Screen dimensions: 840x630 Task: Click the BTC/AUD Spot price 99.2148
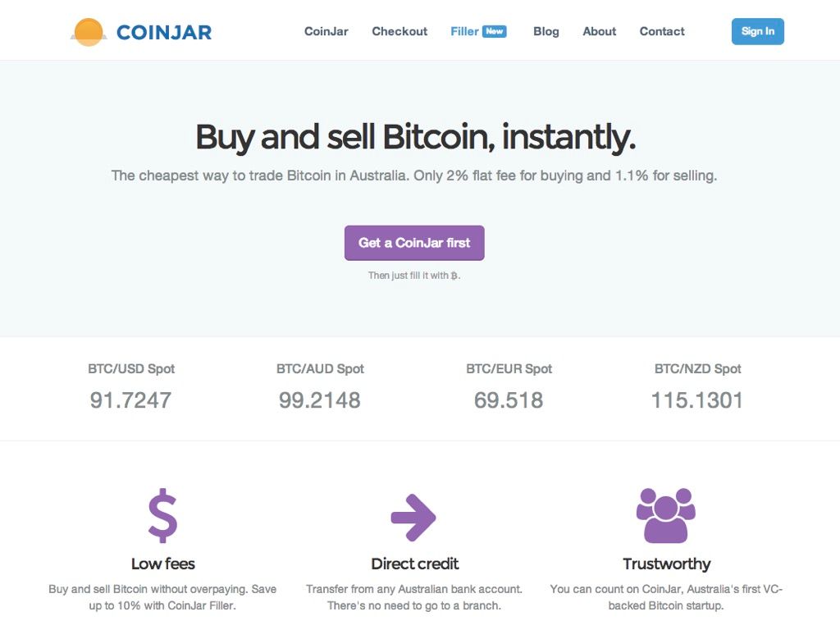320,400
